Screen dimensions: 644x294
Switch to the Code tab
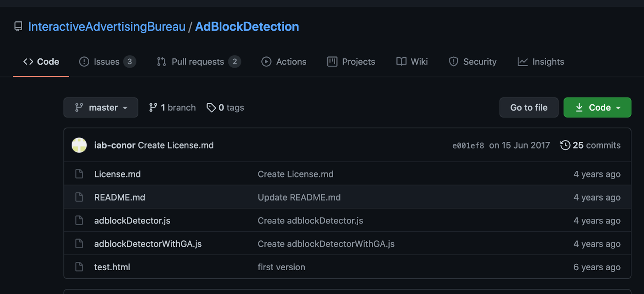point(41,62)
